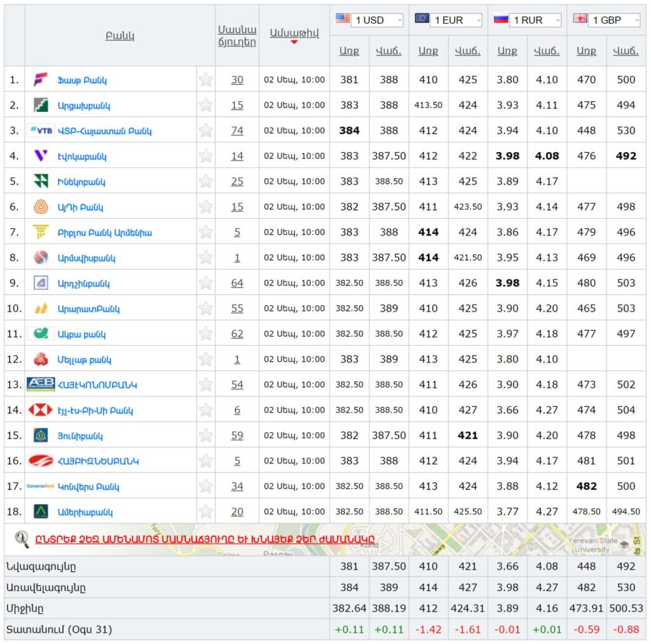
Task: Open the 1 USD currency dropdown
Action: coord(377,20)
